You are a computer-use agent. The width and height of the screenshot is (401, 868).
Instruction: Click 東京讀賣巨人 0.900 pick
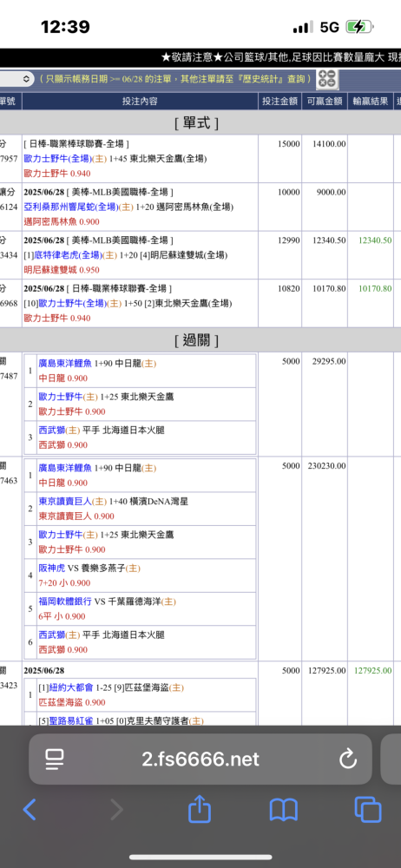click(76, 516)
